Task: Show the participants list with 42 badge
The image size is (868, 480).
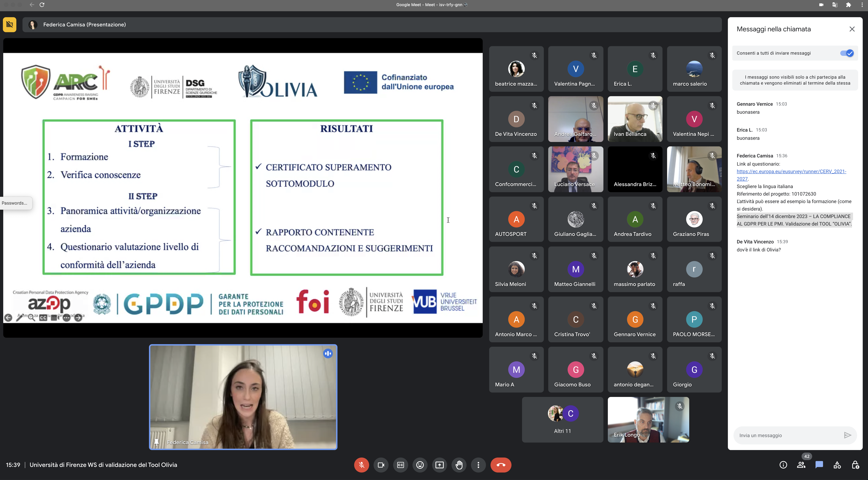Action: point(801,465)
